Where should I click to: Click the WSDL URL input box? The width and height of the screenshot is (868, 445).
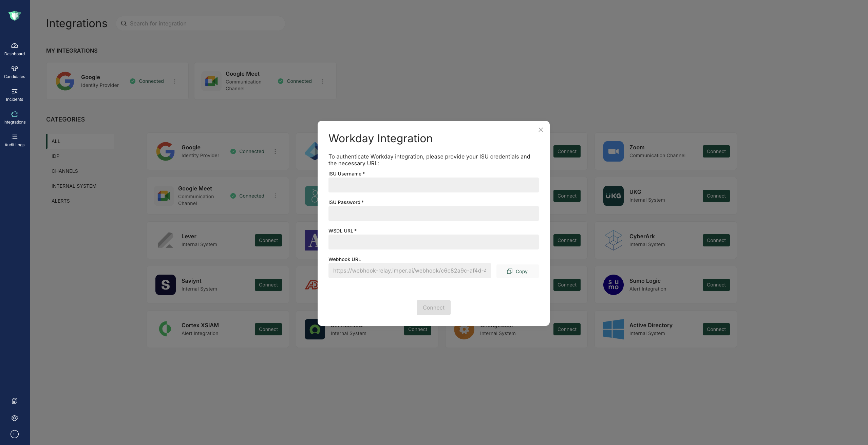click(434, 242)
